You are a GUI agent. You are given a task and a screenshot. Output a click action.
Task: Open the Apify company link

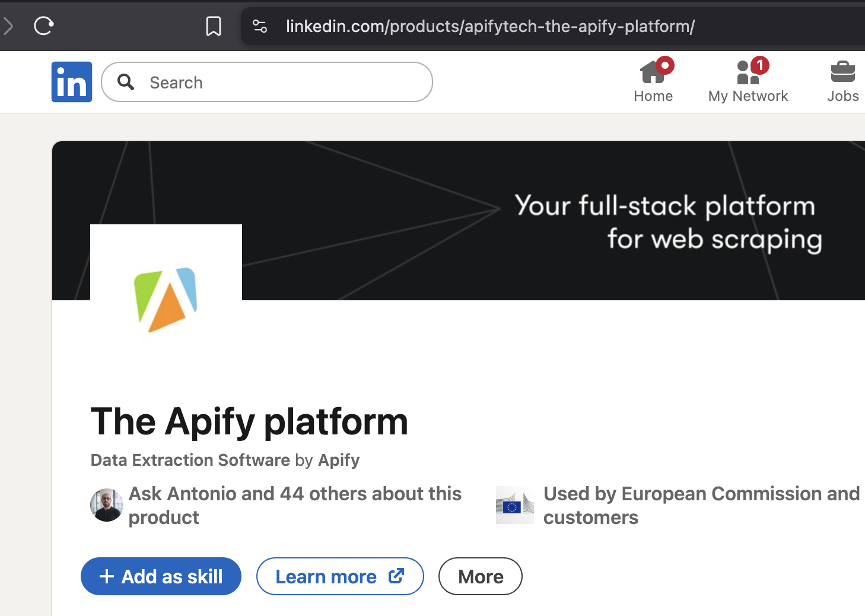pos(339,460)
